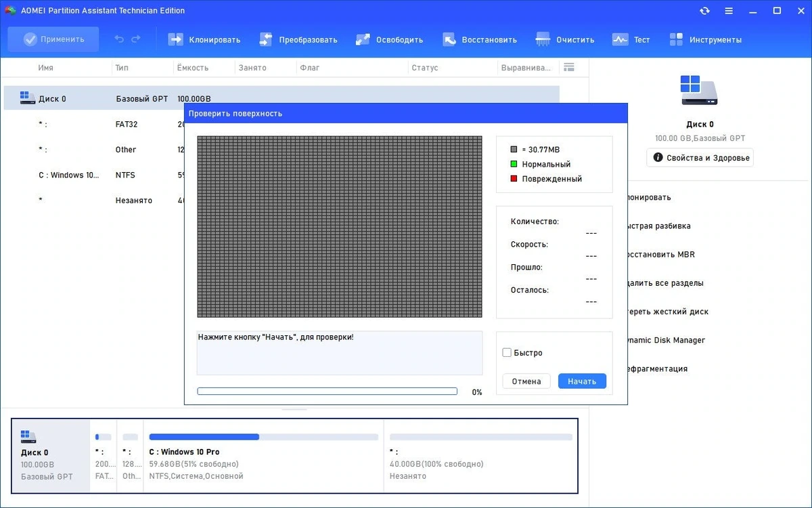The image size is (812, 508).
Task: Click the Применить apply button
Action: click(53, 39)
